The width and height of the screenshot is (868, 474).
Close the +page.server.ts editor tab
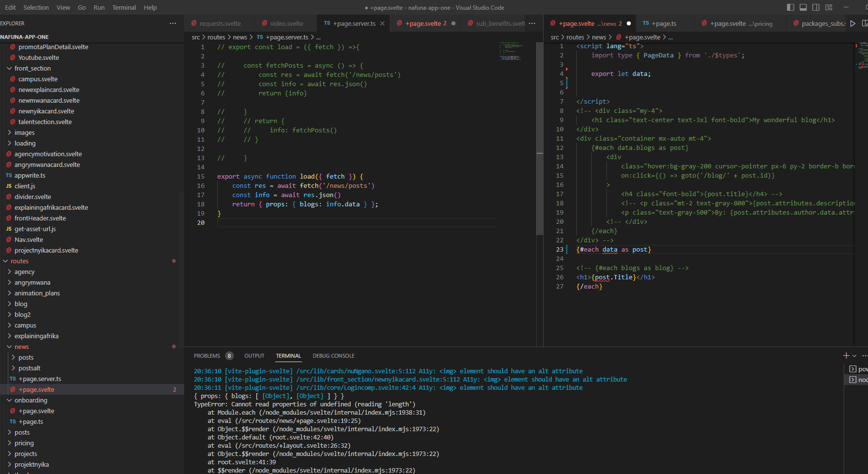(x=382, y=23)
